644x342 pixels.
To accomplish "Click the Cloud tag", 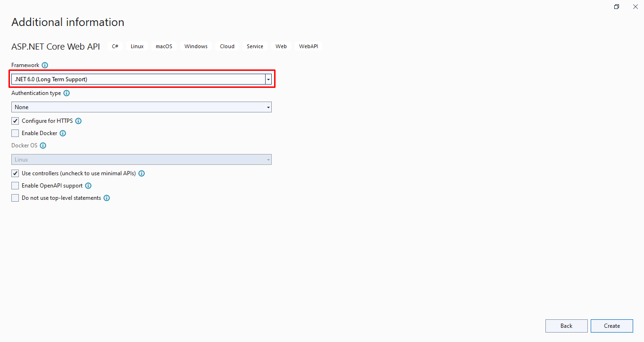I will (x=227, y=46).
